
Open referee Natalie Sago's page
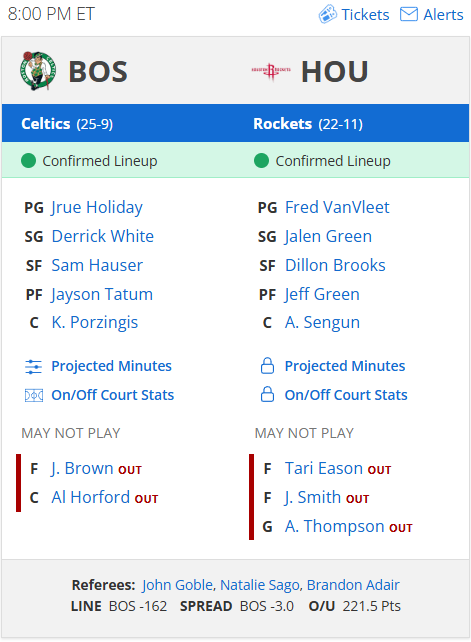coord(260,585)
